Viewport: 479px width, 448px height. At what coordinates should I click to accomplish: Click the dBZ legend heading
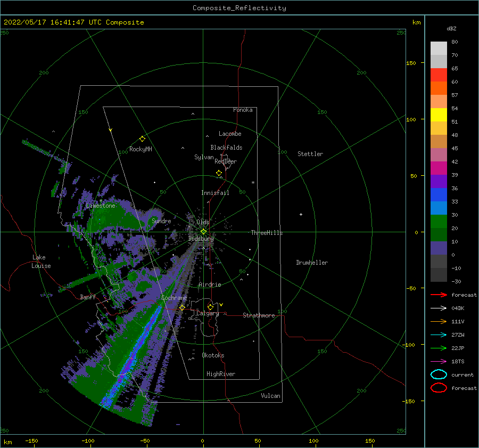[x=451, y=28]
